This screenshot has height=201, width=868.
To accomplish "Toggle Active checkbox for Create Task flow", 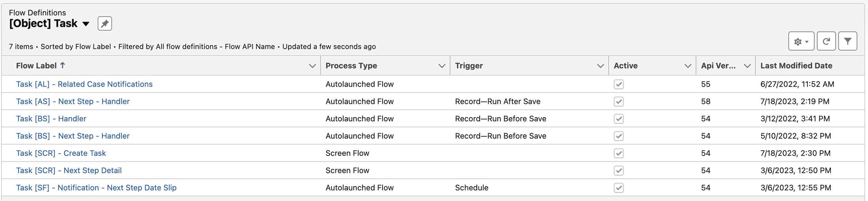I will tap(619, 153).
